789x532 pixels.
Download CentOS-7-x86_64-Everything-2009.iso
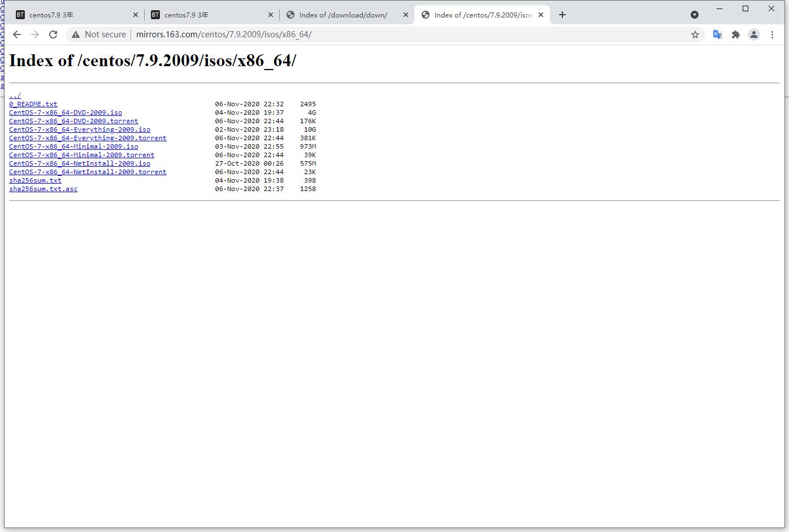80,129
